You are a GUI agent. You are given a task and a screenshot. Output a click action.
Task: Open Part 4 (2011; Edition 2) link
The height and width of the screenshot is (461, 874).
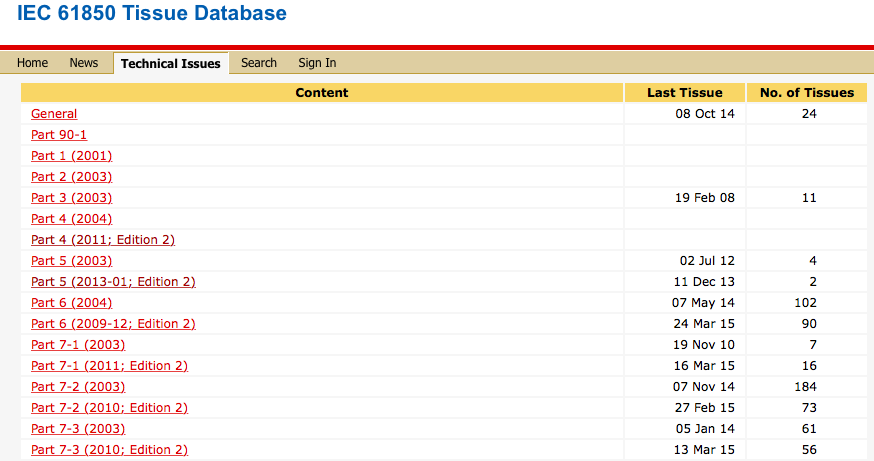coord(103,240)
